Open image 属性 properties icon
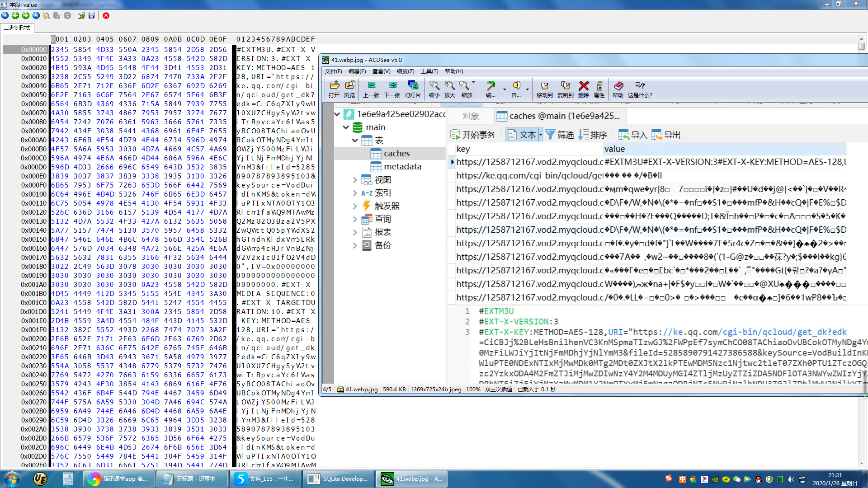The image size is (868, 488). (599, 89)
